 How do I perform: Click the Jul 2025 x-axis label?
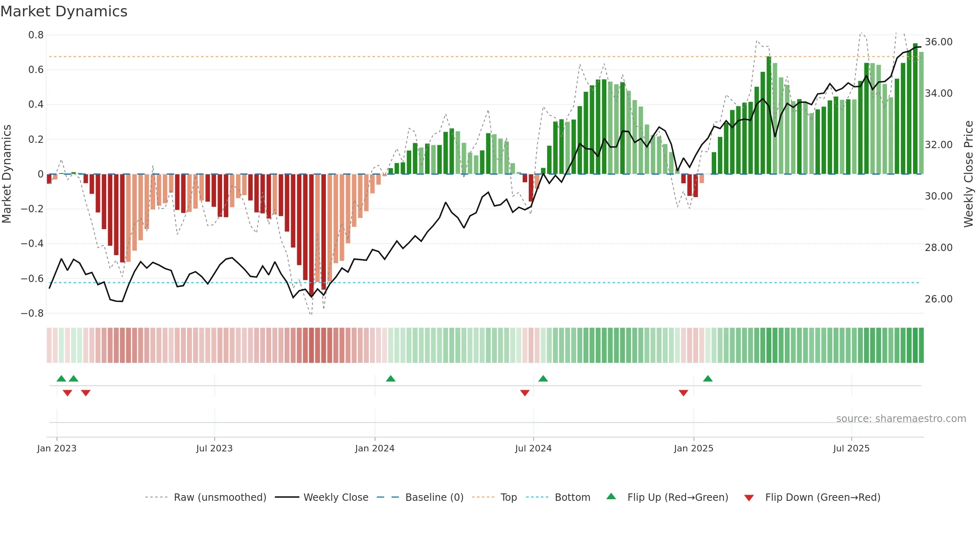[x=851, y=448]
